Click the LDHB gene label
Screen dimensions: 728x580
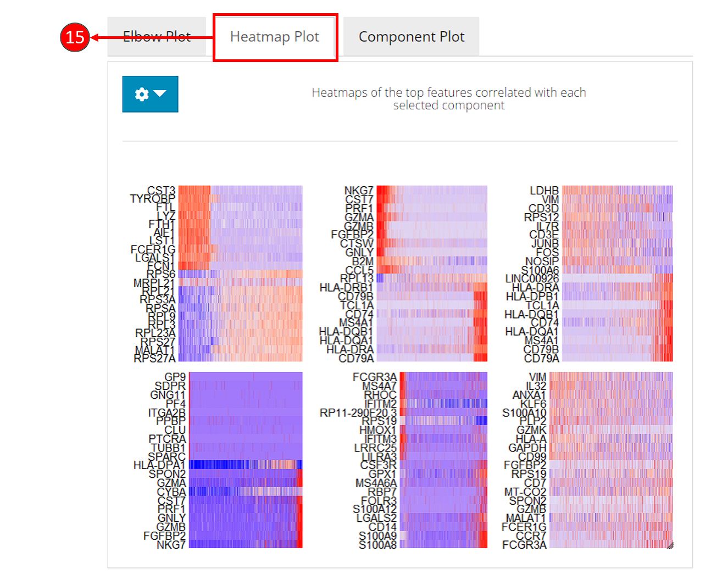pyautogui.click(x=544, y=191)
